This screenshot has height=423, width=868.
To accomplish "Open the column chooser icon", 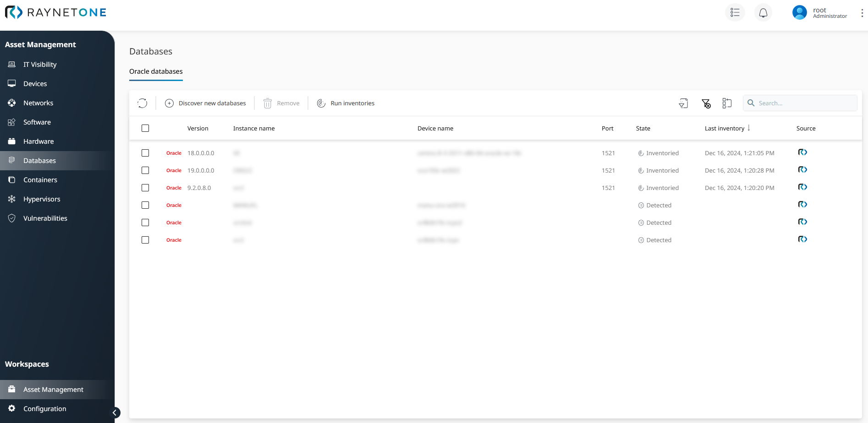I will click(727, 103).
